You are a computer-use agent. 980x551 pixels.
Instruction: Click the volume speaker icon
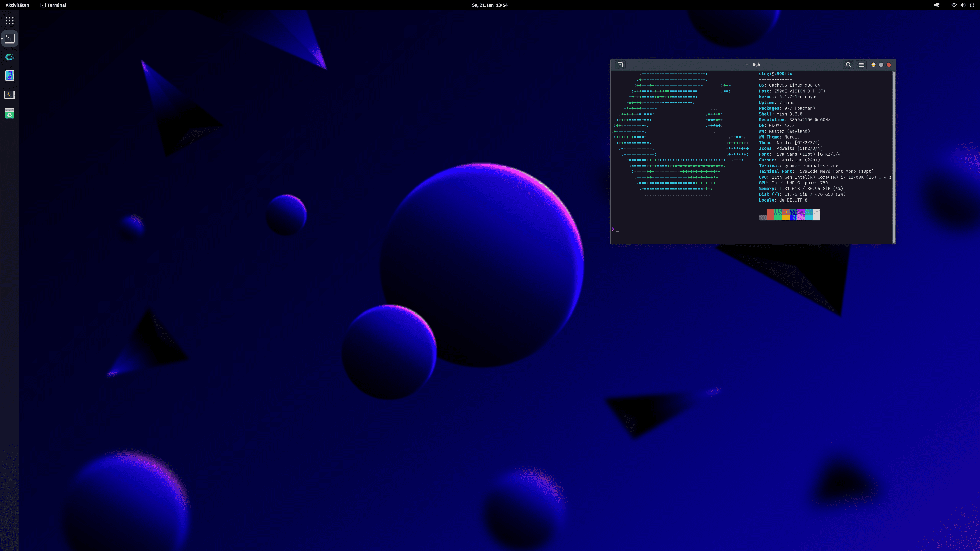click(962, 5)
